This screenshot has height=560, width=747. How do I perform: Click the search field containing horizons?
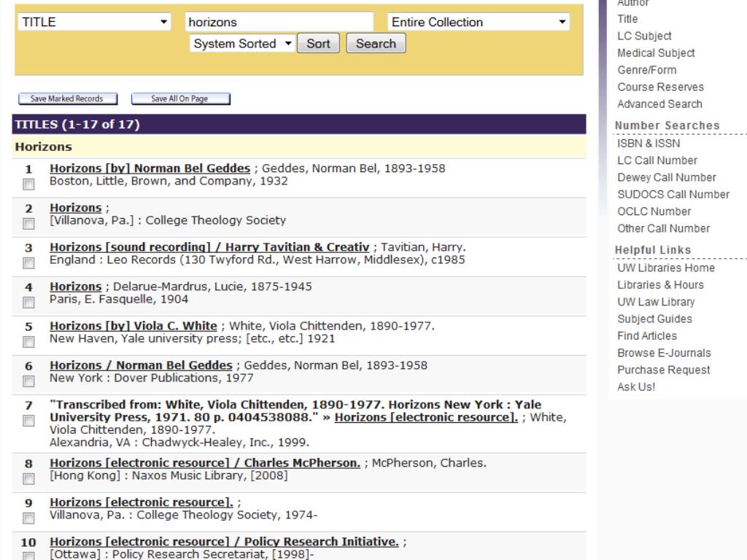[x=279, y=22]
